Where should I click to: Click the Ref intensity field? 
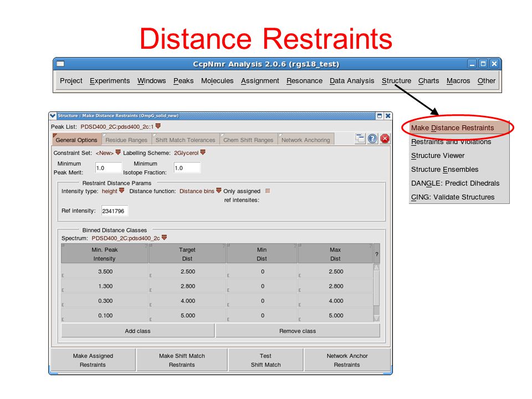pos(114,211)
